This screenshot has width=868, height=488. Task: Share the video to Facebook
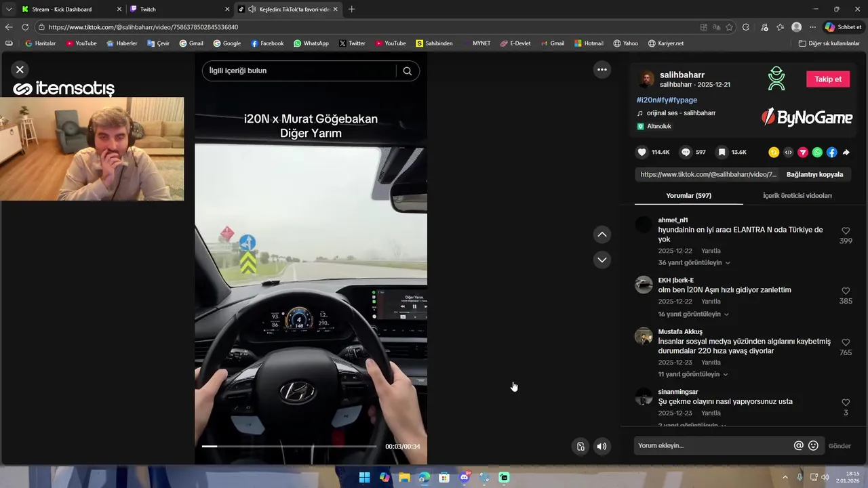831,152
